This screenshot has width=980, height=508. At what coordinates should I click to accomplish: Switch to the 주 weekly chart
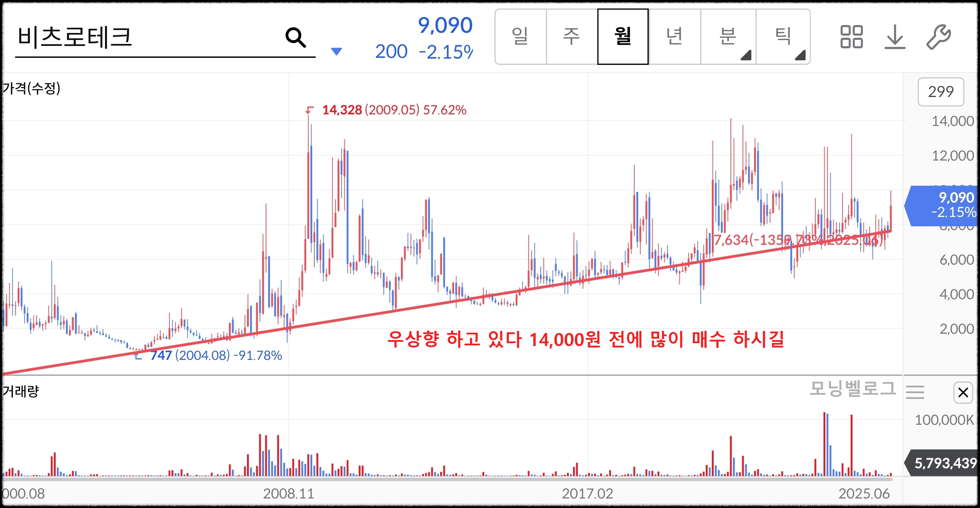coord(572,37)
